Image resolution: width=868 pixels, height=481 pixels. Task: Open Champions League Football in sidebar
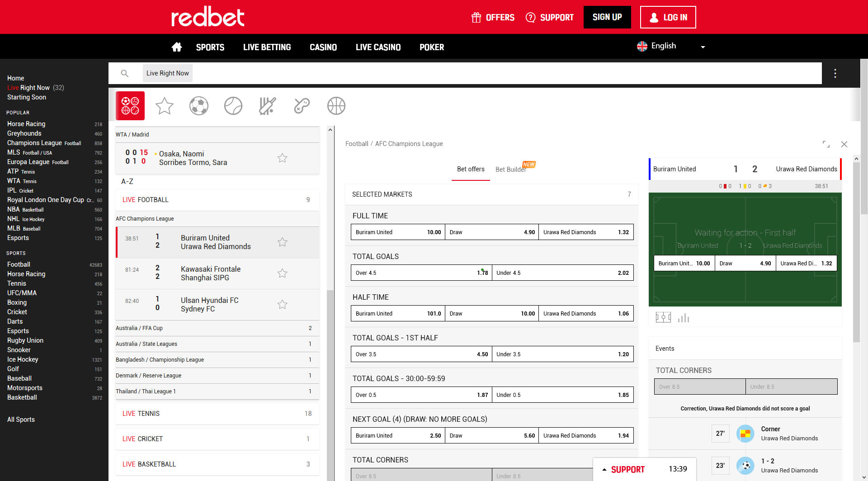[x=44, y=143]
